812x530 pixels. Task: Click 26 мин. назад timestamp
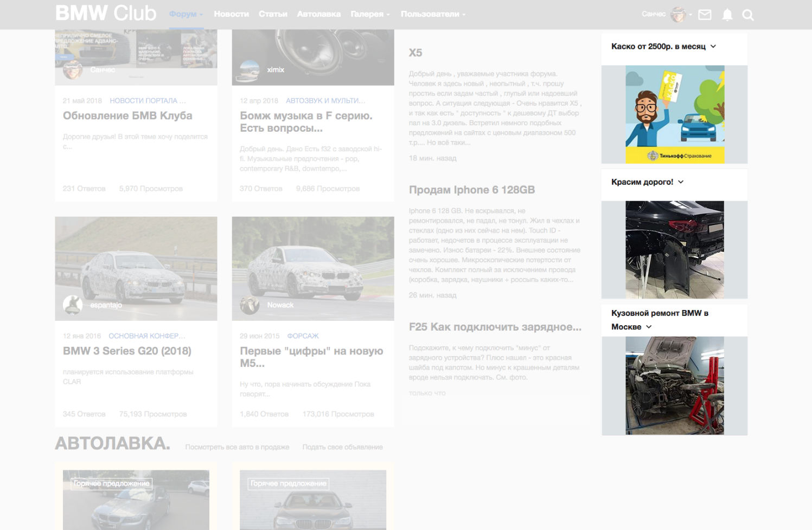click(x=432, y=295)
